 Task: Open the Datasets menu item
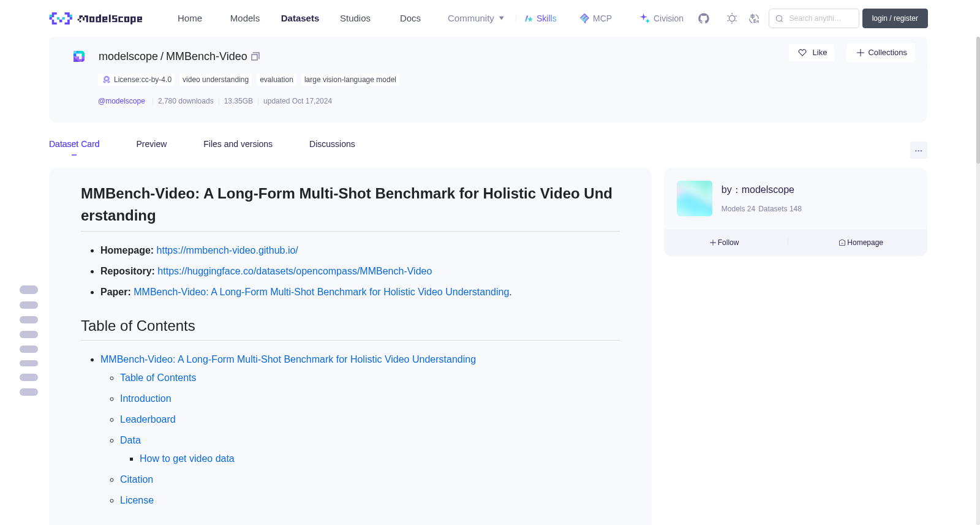(300, 18)
